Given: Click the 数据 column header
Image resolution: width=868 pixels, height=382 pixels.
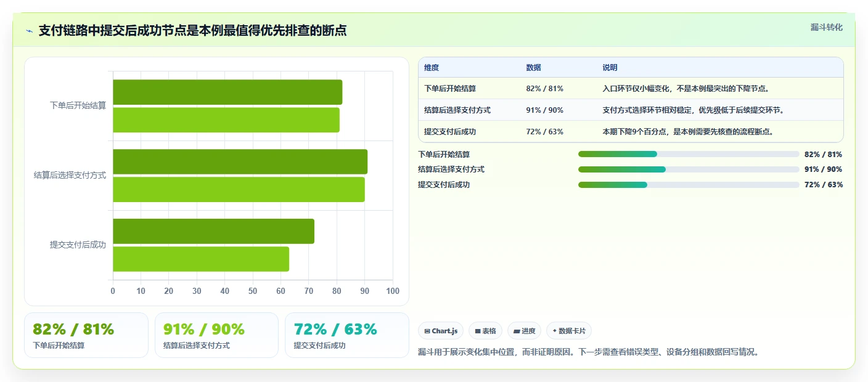Looking at the screenshot, I should coord(533,68).
